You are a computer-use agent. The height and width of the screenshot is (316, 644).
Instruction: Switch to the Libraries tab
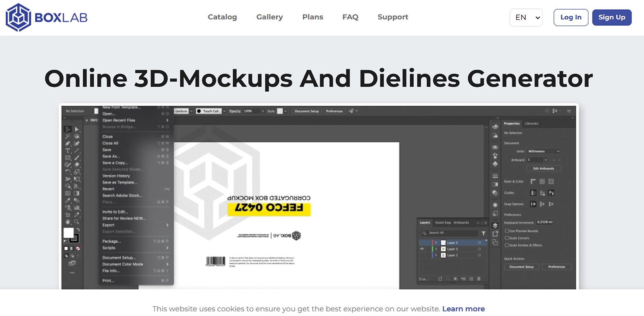(531, 123)
